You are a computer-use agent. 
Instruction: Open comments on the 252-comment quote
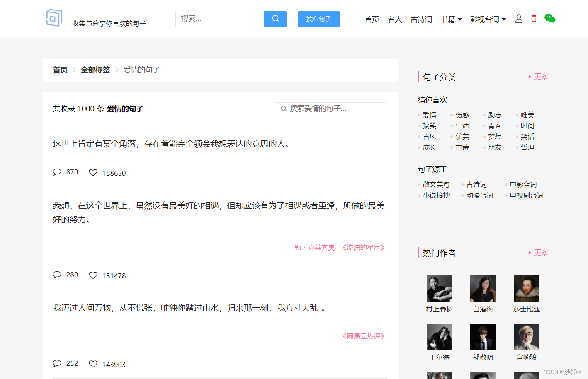pyautogui.click(x=57, y=363)
